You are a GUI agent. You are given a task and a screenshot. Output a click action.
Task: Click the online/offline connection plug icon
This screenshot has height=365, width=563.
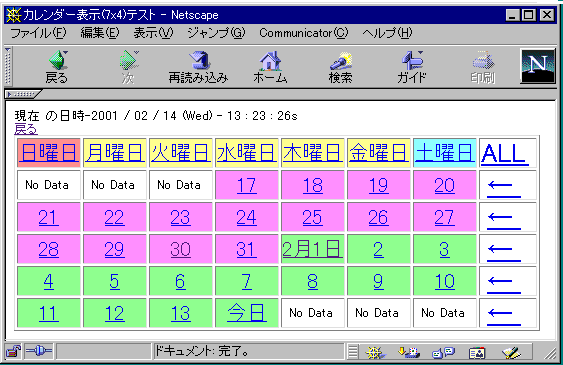(x=39, y=351)
